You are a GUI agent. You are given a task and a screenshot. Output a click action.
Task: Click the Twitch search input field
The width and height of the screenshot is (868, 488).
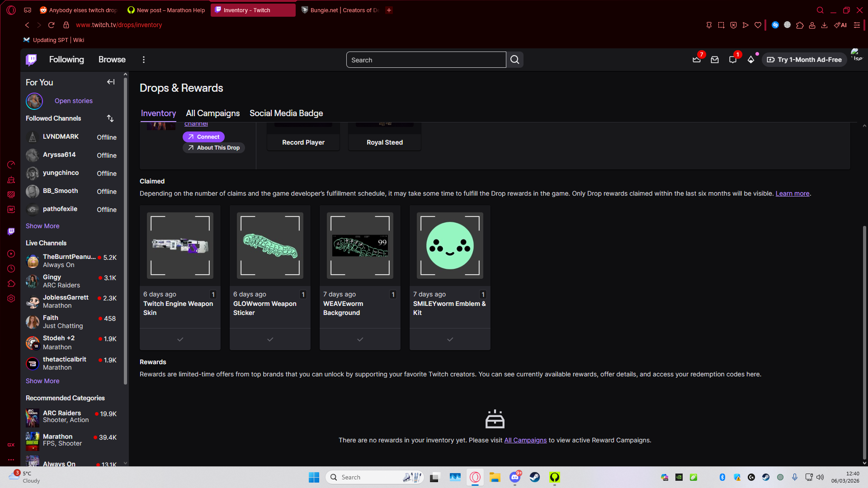pos(426,60)
